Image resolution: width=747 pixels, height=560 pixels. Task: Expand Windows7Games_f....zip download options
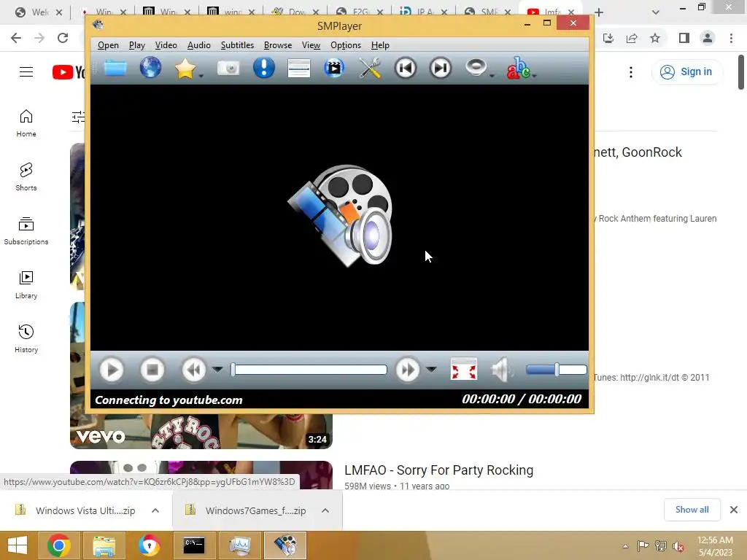pos(325,510)
